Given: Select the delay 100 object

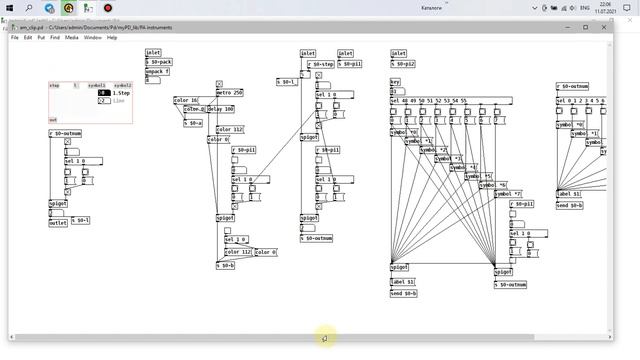Looking at the screenshot, I should tap(220, 109).
